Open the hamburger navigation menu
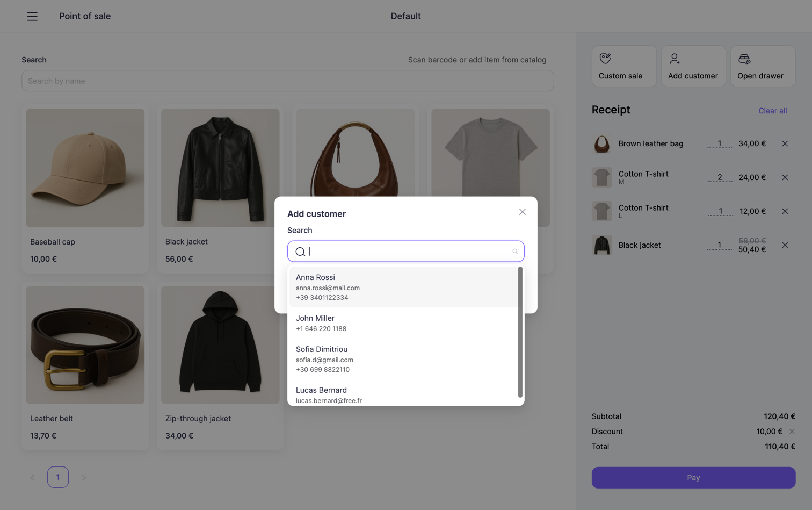This screenshot has height=510, width=812. [x=32, y=16]
